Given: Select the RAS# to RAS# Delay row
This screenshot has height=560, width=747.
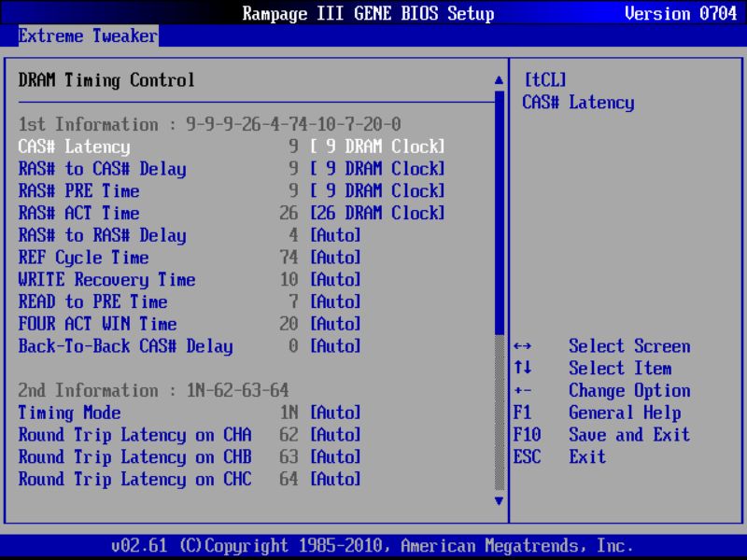Looking at the screenshot, I should pos(102,235).
